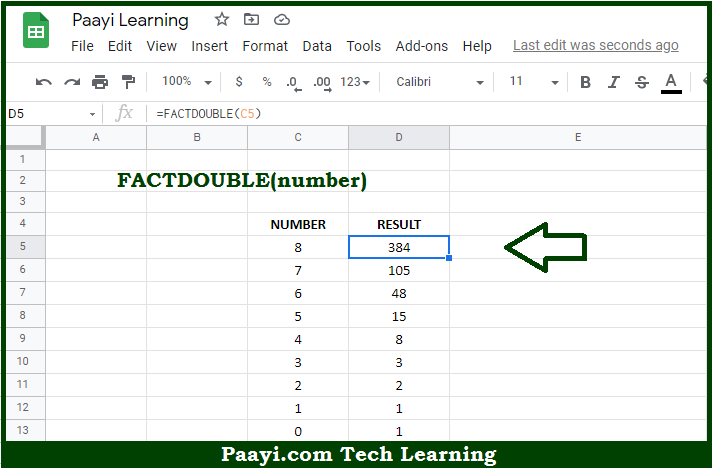Open the 'Last edit was seconds ago' link
The width and height of the screenshot is (712, 468).
[x=595, y=45]
